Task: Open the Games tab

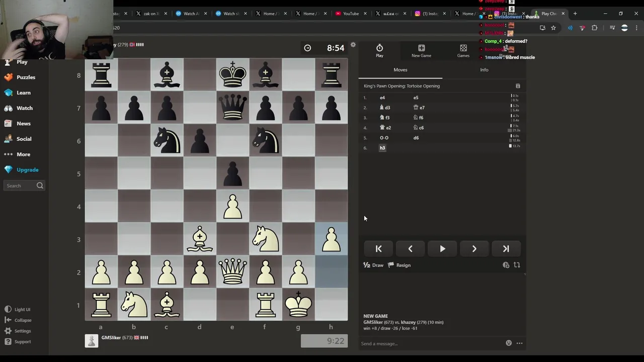Action: pyautogui.click(x=463, y=51)
